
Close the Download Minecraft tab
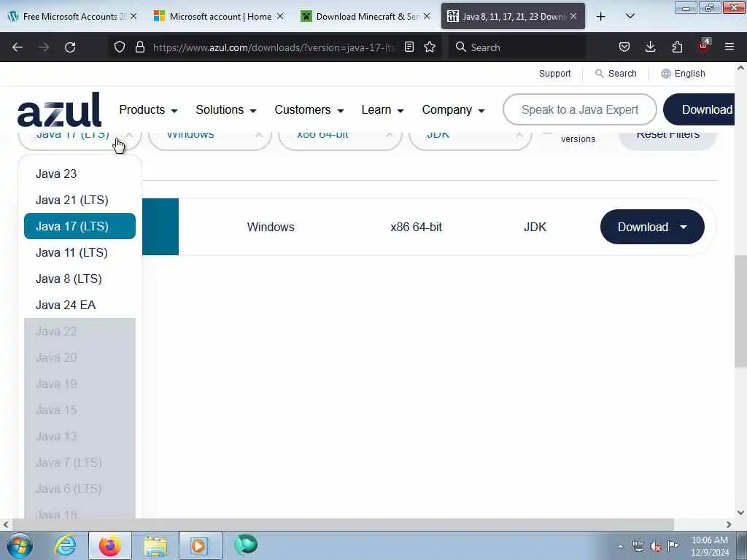(x=427, y=16)
